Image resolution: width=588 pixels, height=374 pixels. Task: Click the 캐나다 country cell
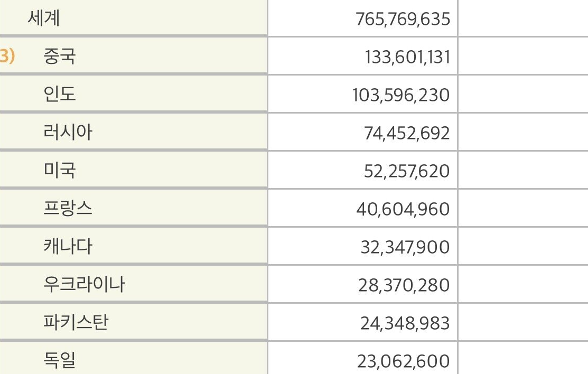[68, 246]
